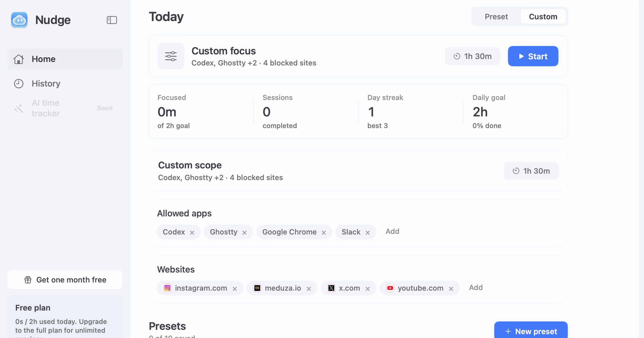Select the AI time tracker item
The image size is (644, 338).
tap(65, 108)
